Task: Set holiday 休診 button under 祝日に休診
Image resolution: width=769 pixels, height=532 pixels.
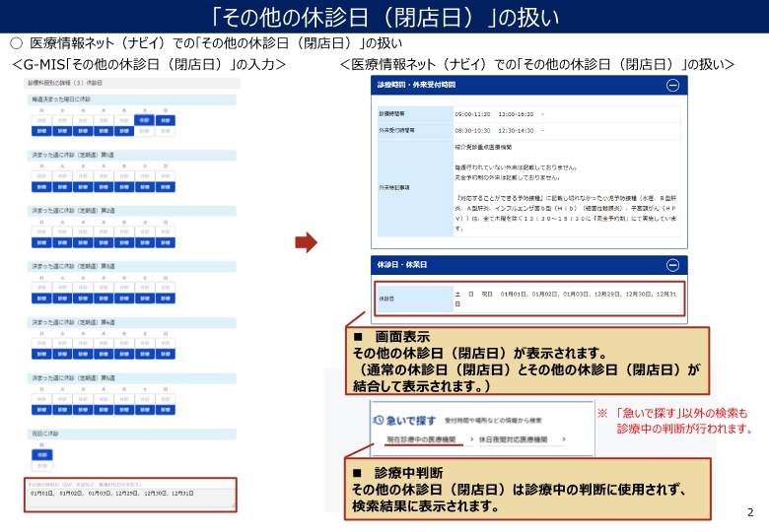Action: coord(41,454)
